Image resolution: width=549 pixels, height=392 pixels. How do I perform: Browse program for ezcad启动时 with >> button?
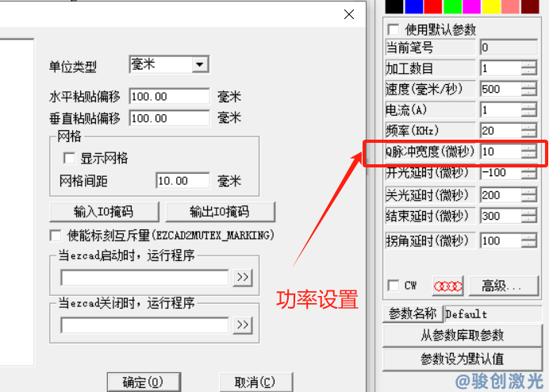[243, 277]
